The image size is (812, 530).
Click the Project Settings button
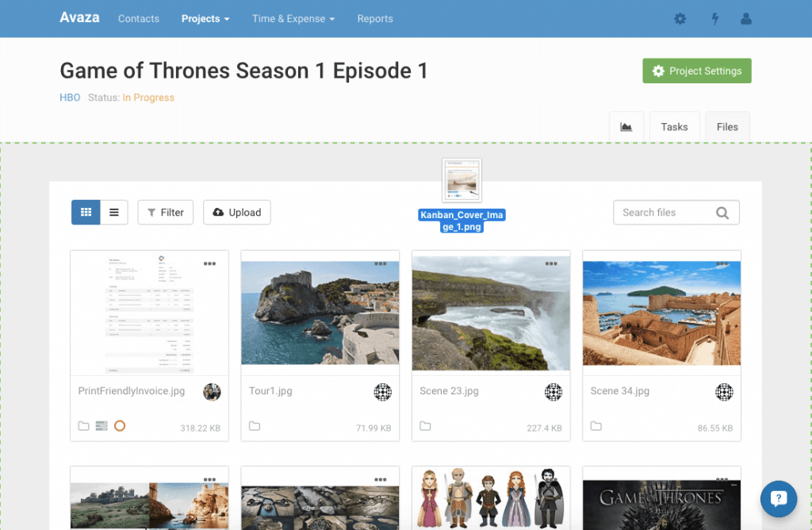tap(697, 71)
